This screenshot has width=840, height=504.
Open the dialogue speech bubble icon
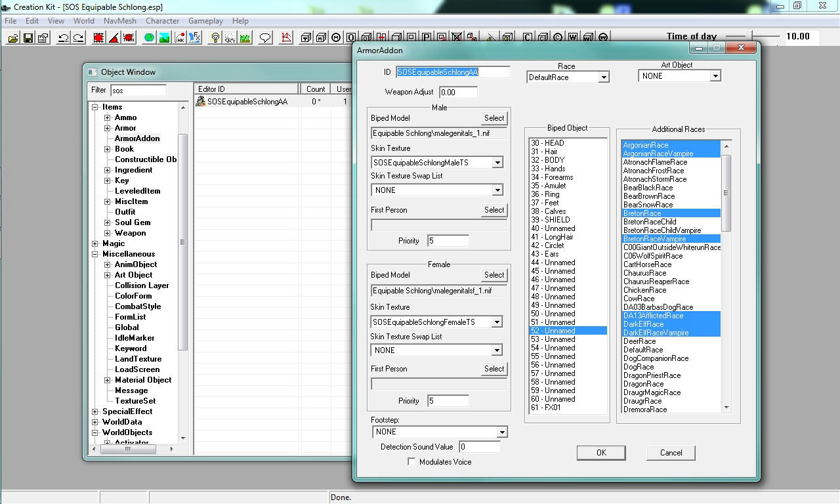265,38
